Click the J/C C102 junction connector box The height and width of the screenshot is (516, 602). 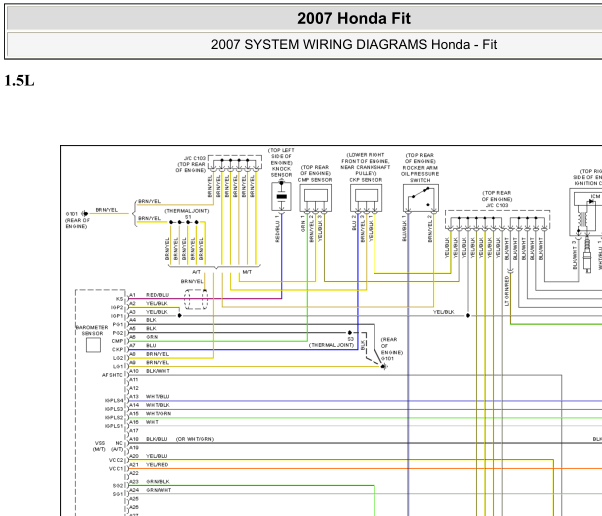click(235, 163)
